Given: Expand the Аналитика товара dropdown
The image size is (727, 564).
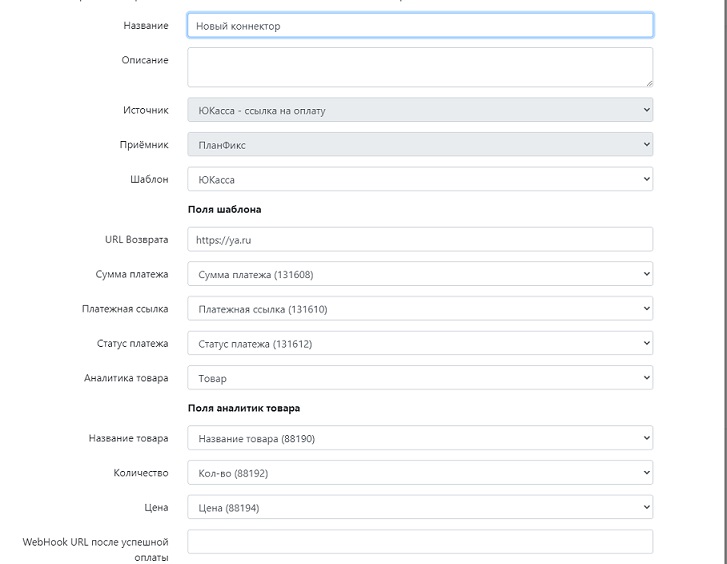Looking at the screenshot, I should click(x=420, y=378).
